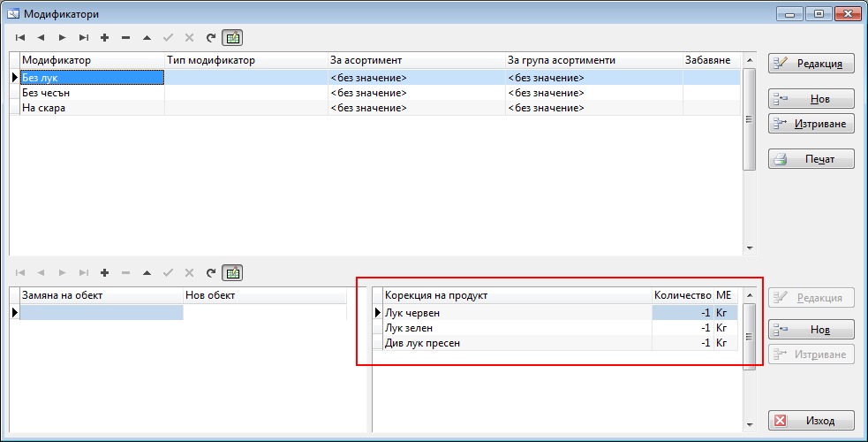This screenshot has height=442, width=868.
Task: Add record with plus in top toolbar
Action: (104, 38)
